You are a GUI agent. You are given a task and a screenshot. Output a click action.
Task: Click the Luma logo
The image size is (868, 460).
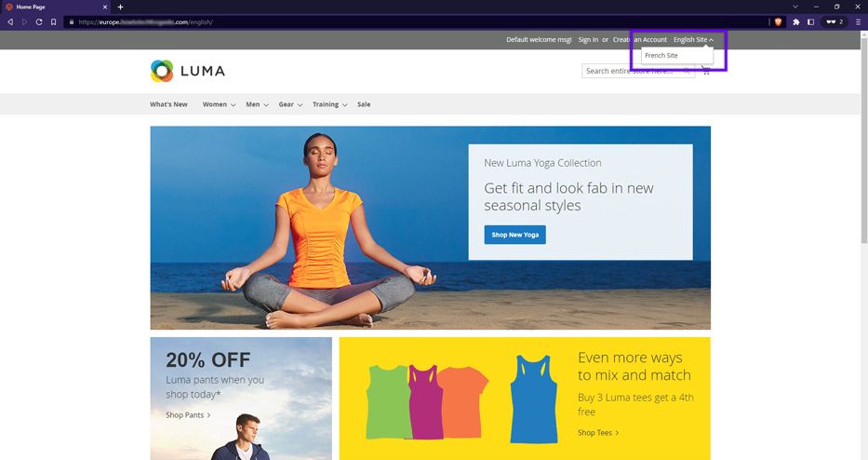(188, 71)
